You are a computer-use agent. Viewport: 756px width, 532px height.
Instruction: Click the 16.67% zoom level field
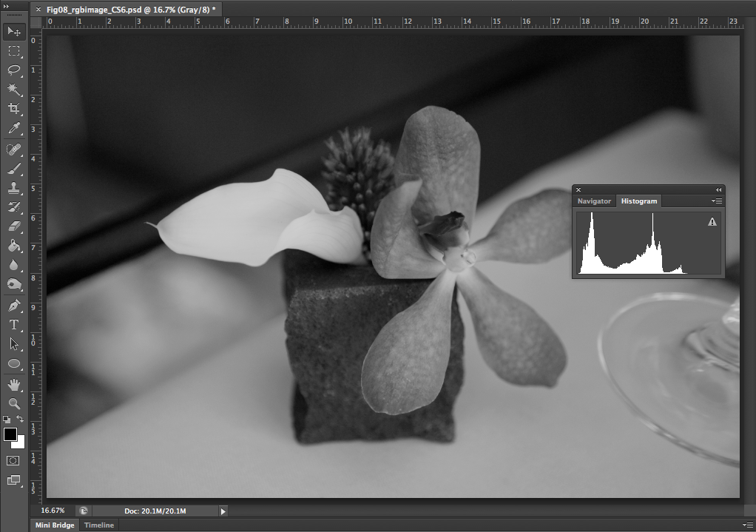pos(53,511)
